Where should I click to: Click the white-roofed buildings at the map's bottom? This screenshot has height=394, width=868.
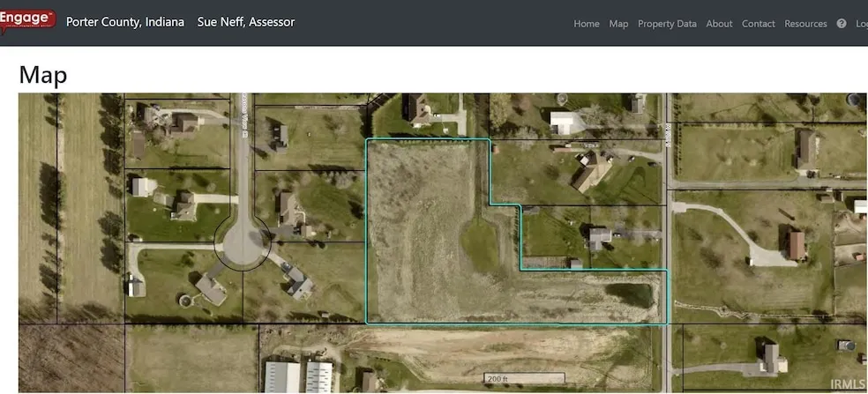click(x=298, y=377)
